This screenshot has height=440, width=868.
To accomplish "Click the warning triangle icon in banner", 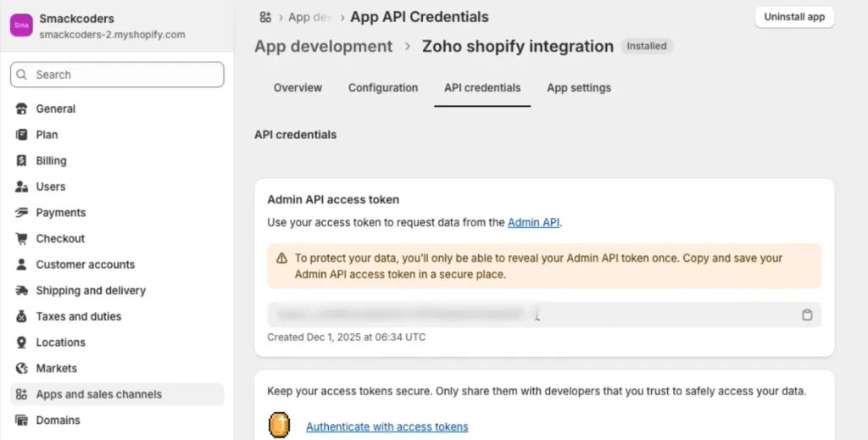I will [x=281, y=259].
